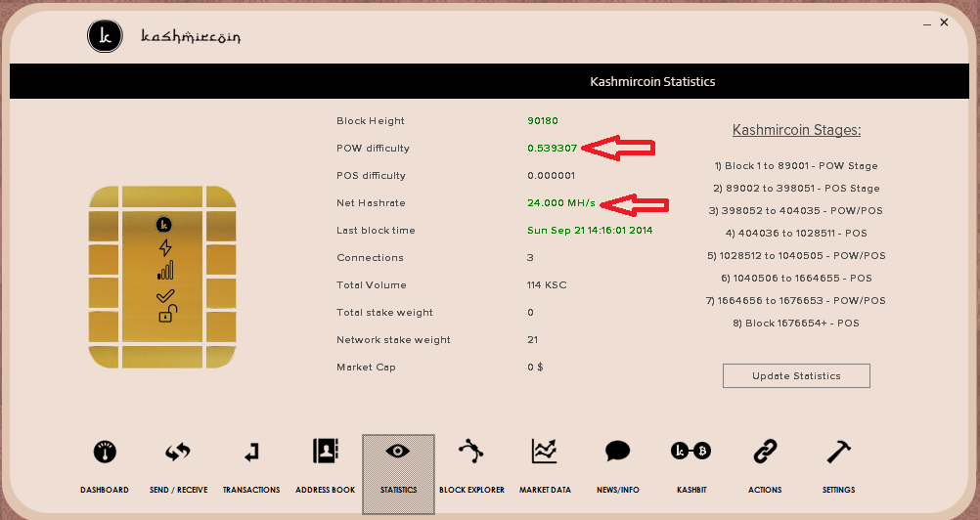
Task: Click the Market Cap value 0 $
Action: coord(535,368)
